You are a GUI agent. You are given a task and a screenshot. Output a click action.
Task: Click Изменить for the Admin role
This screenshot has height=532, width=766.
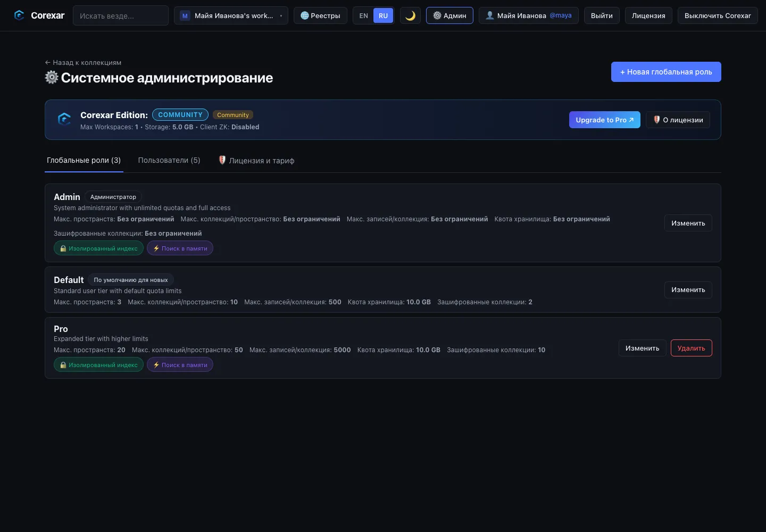[688, 223]
